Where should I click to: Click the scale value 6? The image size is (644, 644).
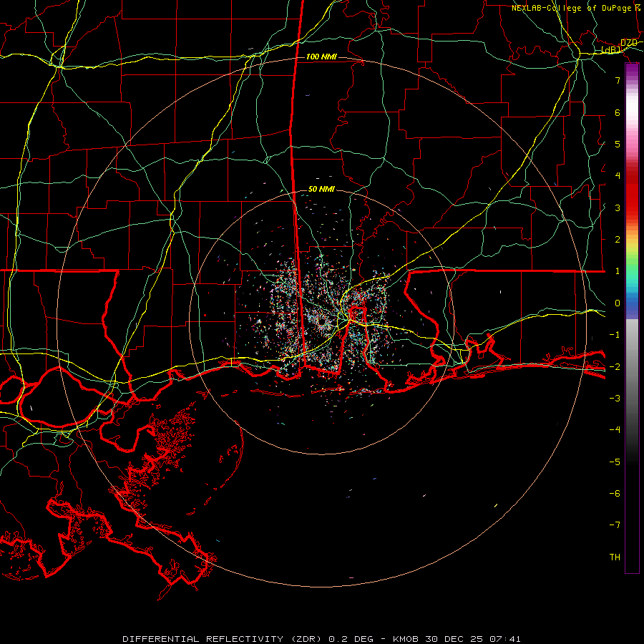(618, 112)
